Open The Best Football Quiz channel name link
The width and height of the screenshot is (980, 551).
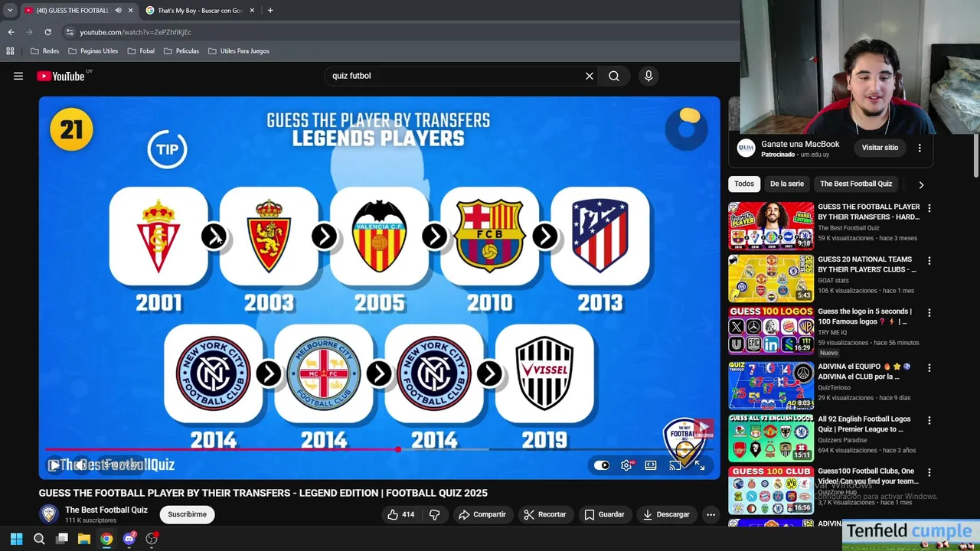[106, 510]
